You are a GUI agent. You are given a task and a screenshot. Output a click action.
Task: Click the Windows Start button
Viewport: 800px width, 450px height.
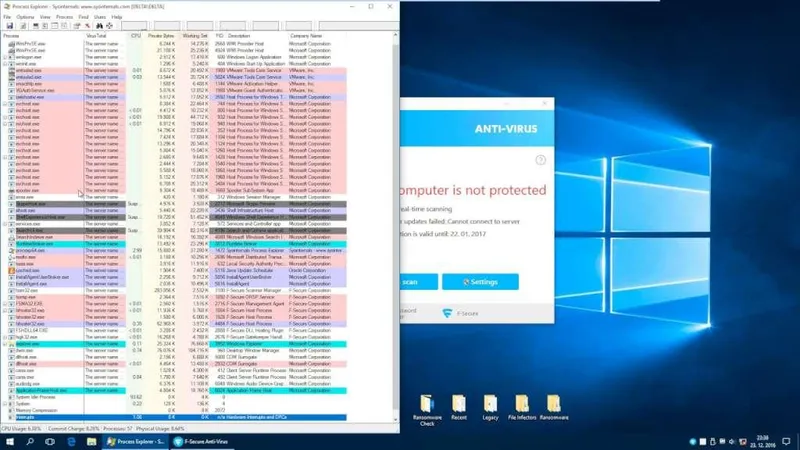click(x=11, y=440)
